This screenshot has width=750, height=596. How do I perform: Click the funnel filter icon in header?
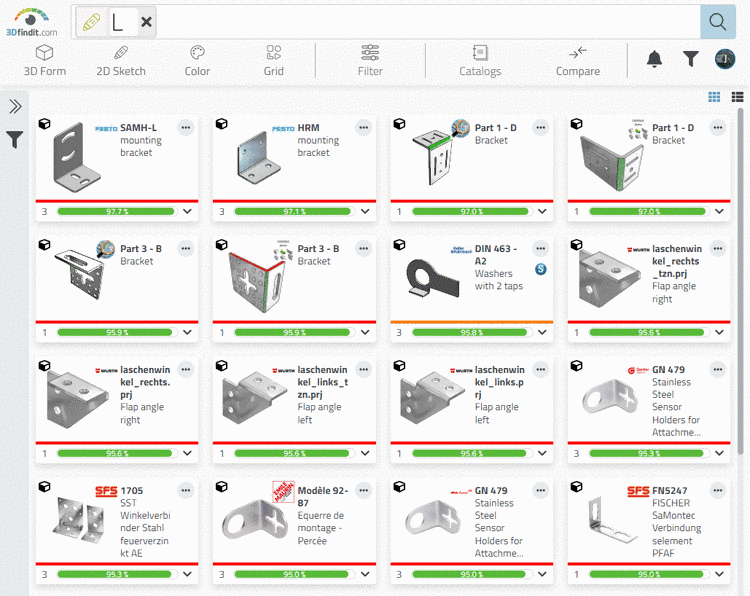690,59
